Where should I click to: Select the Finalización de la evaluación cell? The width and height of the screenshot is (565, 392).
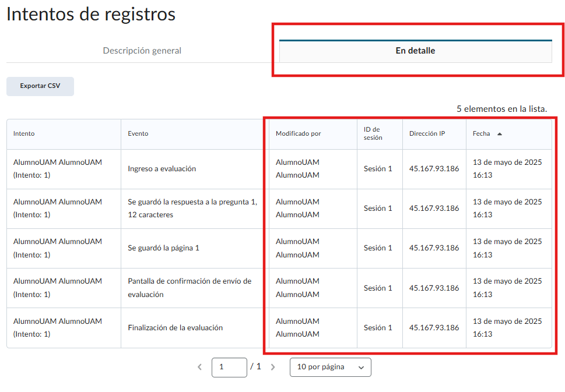coord(175,328)
